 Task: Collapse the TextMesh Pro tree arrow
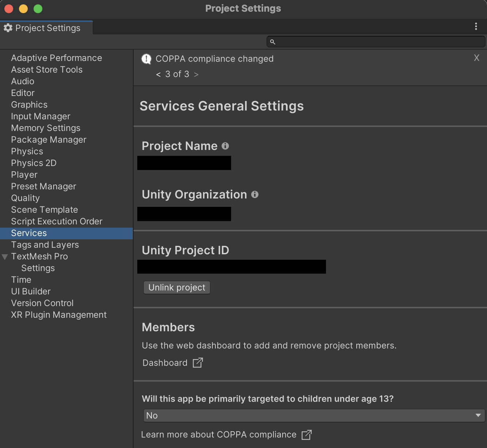point(5,257)
